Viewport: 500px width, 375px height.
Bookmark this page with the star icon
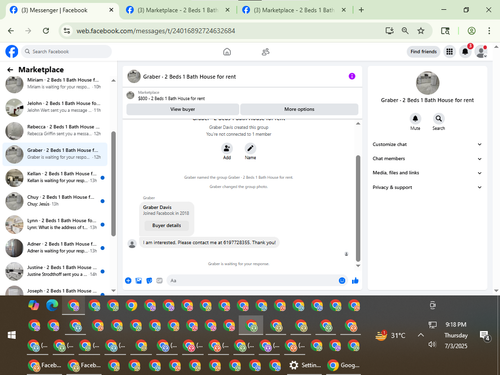coord(421,31)
